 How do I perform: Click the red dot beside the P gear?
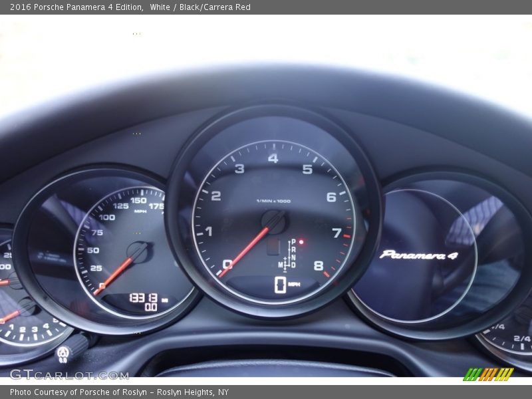pos(301,242)
